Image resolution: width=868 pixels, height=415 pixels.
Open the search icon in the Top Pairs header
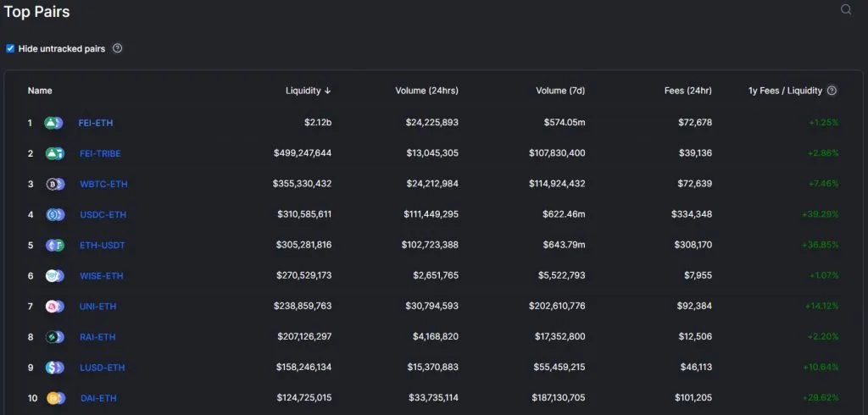pos(846,9)
